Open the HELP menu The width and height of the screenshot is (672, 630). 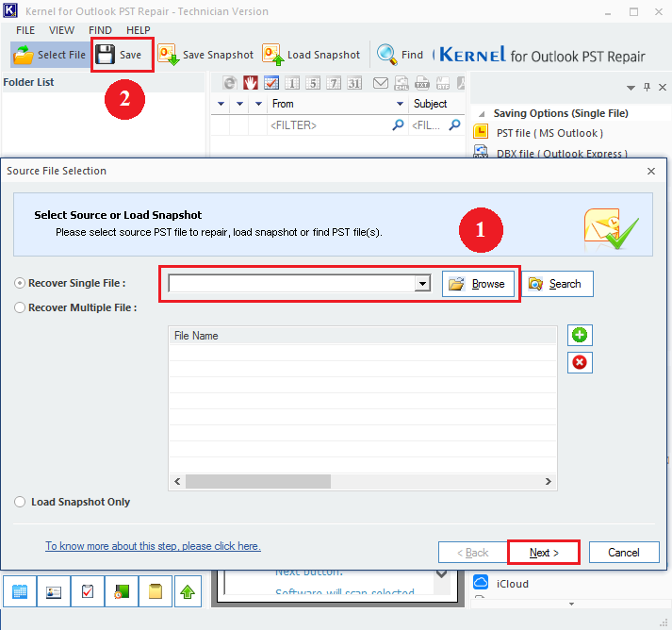click(x=138, y=30)
